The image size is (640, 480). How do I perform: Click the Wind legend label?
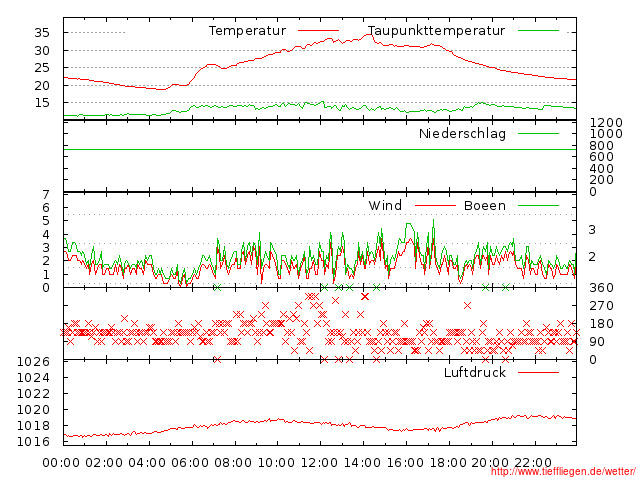coord(385,206)
